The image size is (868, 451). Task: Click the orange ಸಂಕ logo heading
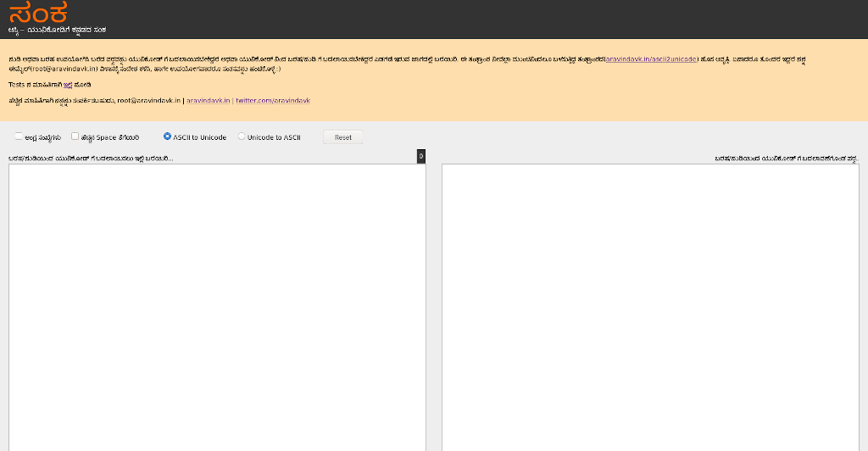37,13
